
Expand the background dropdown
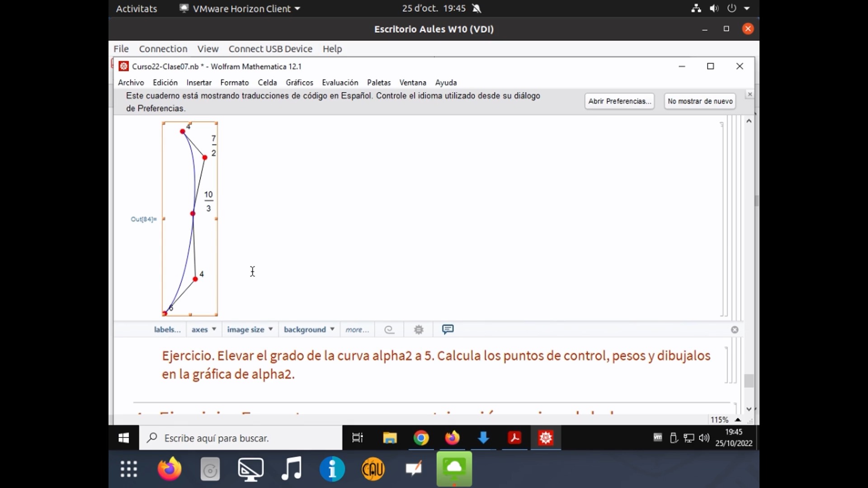332,329
